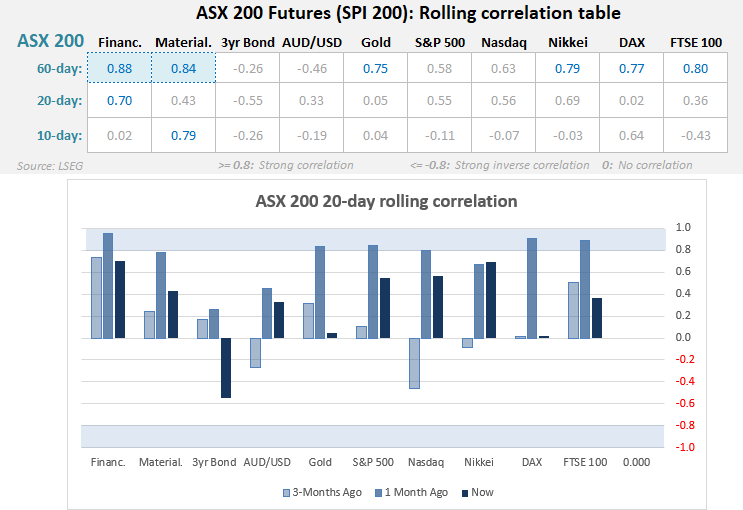
Task: Click the Nasdaq negative 3-Months Ago bar
Action: pos(413,363)
